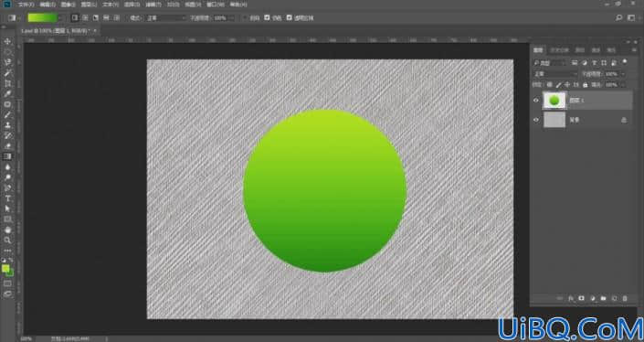The height and width of the screenshot is (342, 644).
Task: Click the add layer mask icon
Action: pos(582,298)
